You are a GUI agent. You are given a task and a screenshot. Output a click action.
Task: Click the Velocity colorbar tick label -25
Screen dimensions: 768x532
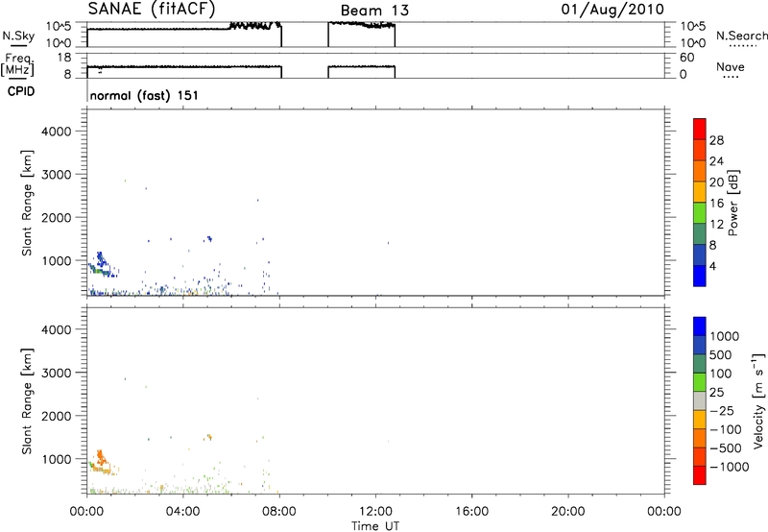point(722,410)
